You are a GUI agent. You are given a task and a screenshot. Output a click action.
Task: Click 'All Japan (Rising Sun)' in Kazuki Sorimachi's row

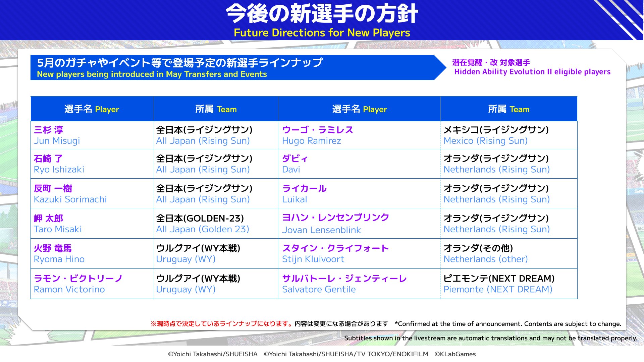pos(216,194)
